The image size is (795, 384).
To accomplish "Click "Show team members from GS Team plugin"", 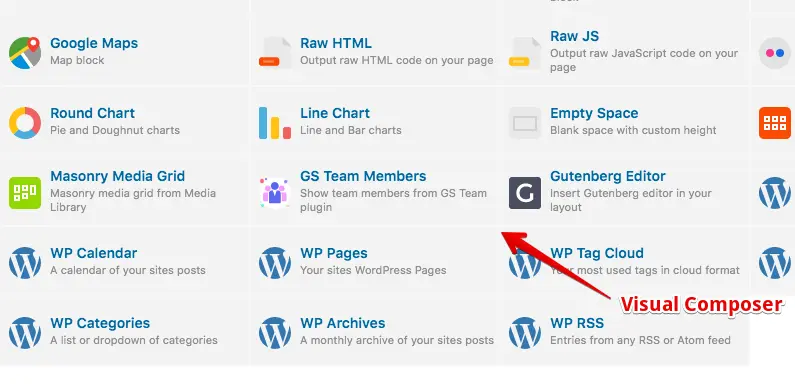I will tap(393, 200).
